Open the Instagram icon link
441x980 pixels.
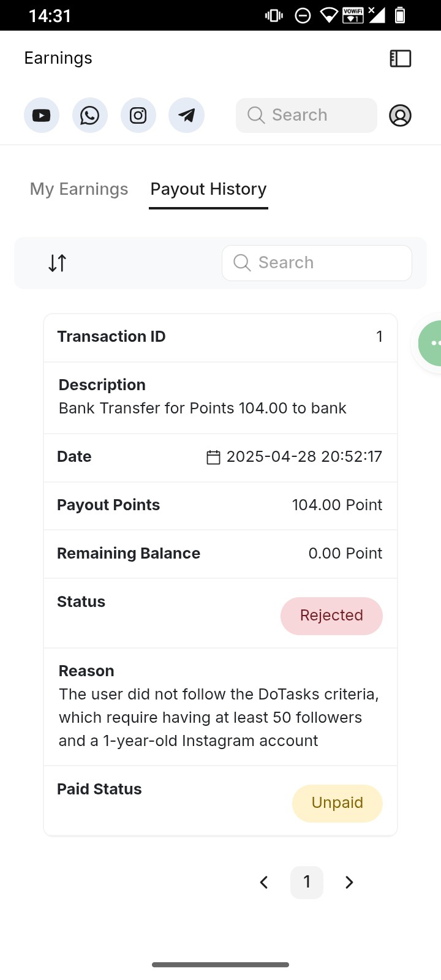point(138,115)
